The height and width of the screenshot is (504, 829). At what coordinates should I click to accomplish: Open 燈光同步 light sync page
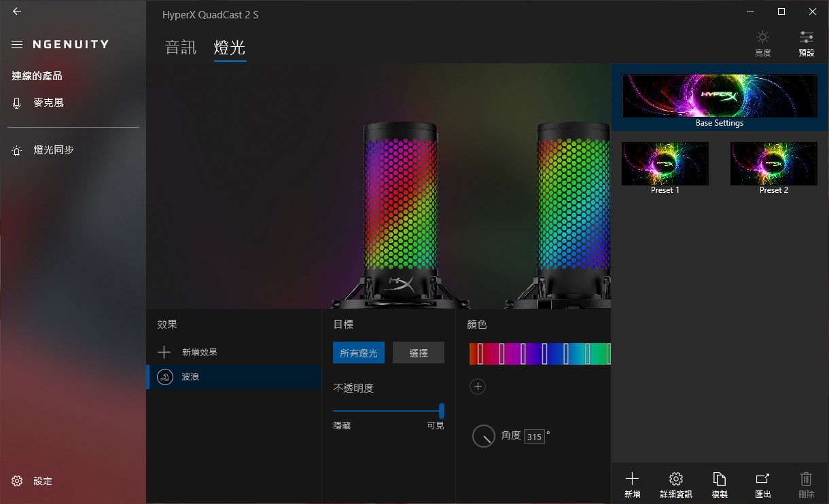point(73,150)
